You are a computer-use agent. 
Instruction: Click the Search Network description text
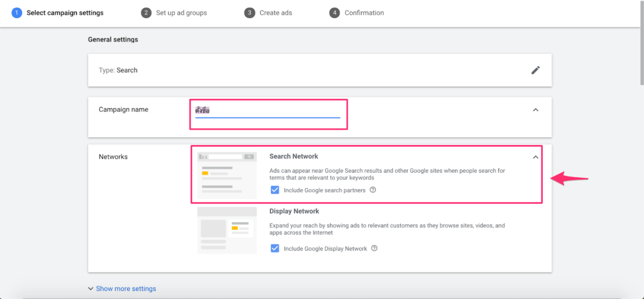[387, 174]
